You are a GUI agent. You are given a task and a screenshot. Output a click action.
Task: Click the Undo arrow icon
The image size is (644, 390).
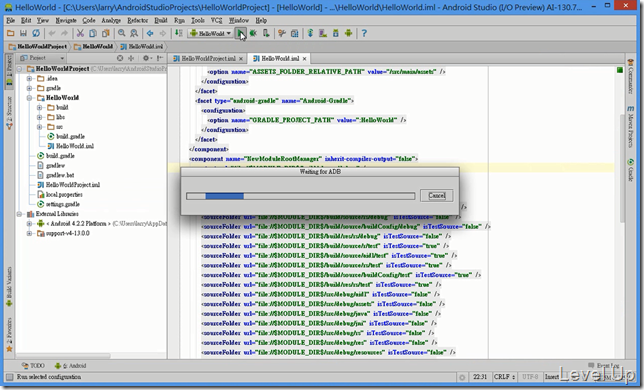[x=52, y=33]
